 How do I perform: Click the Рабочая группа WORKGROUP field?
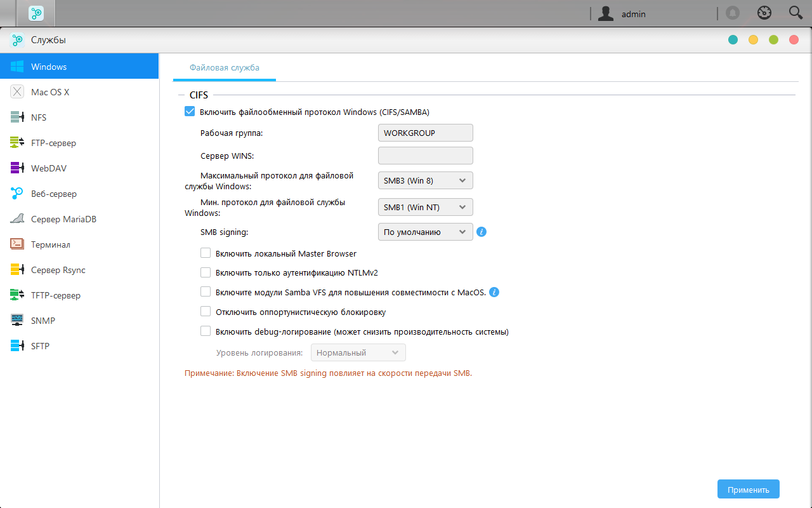click(426, 133)
